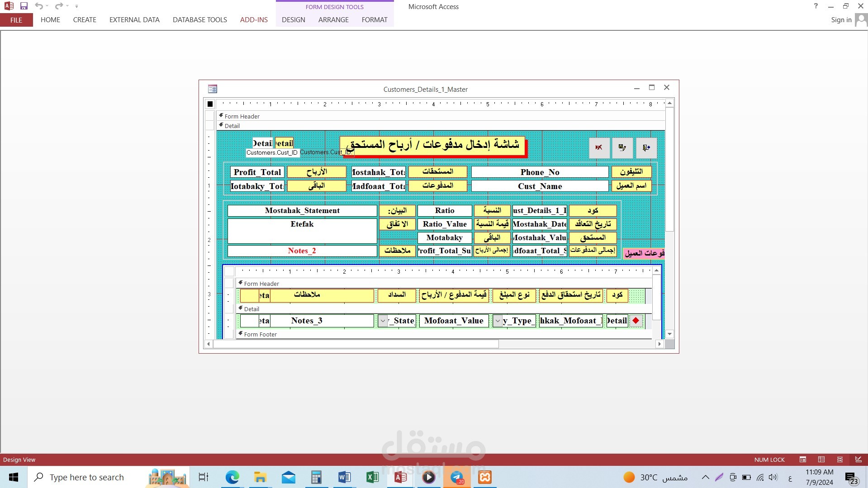
Task: Click the Windows Start button
Action: click(14, 477)
